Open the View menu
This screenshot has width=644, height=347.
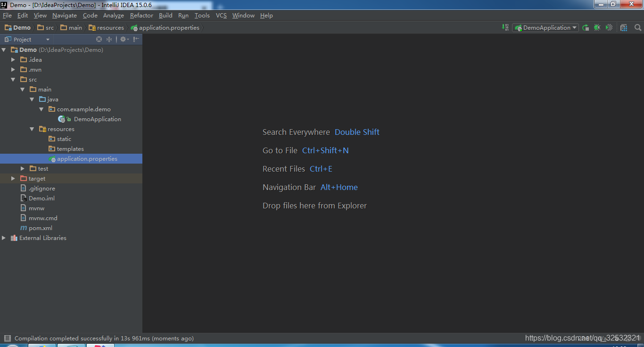click(x=40, y=15)
